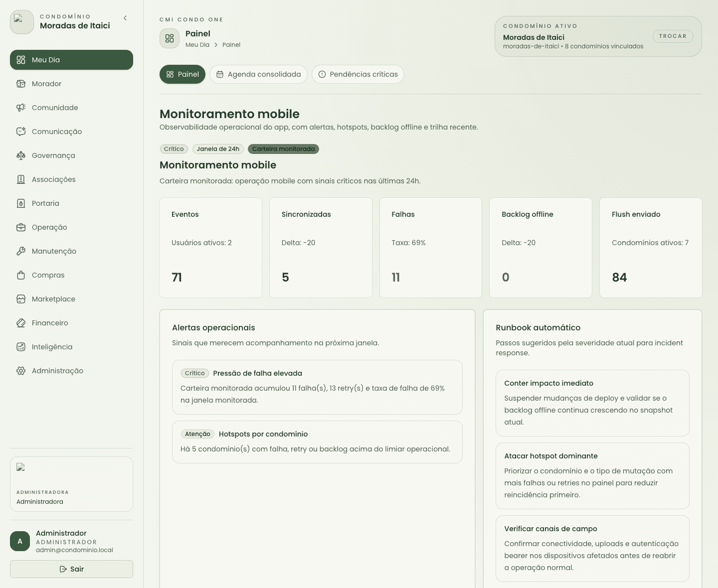Click the Flush enviado card value 84
The width and height of the screenshot is (718, 588).
pos(619,278)
